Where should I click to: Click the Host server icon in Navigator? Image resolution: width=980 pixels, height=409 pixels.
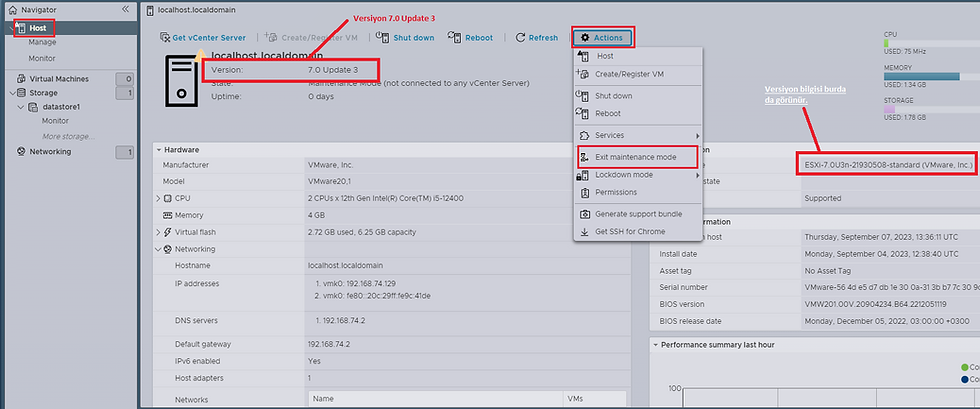pos(21,28)
